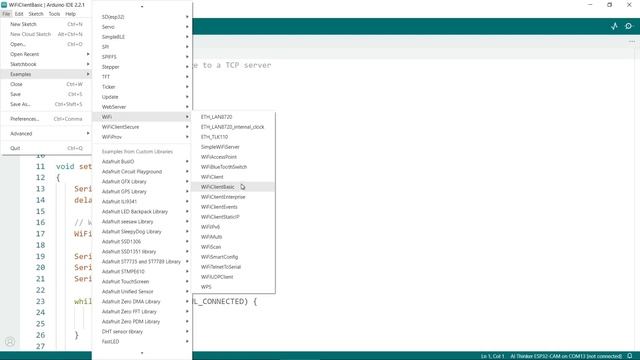Click the Arduino IDE app icon in title bar
This screenshot has width=640, height=360.
point(4,4)
